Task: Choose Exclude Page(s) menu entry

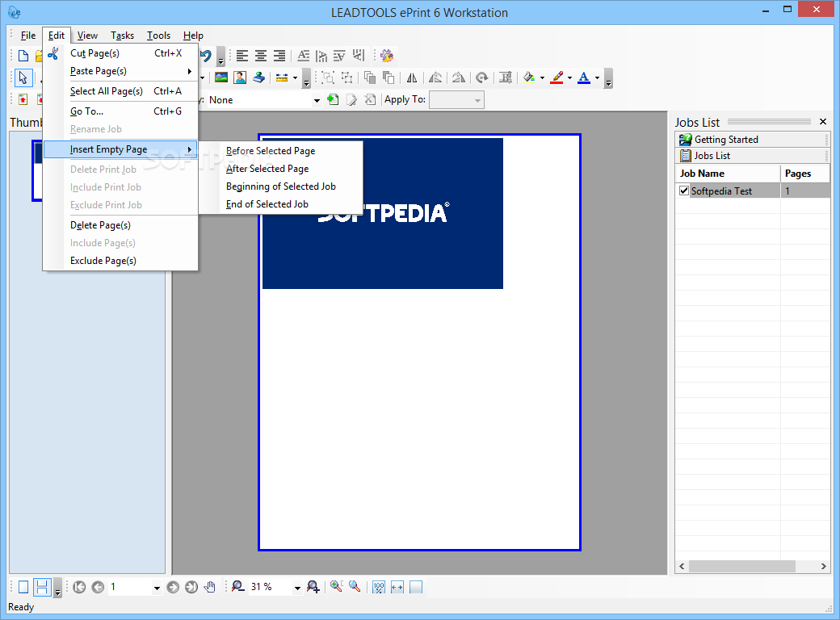Action: (120, 261)
